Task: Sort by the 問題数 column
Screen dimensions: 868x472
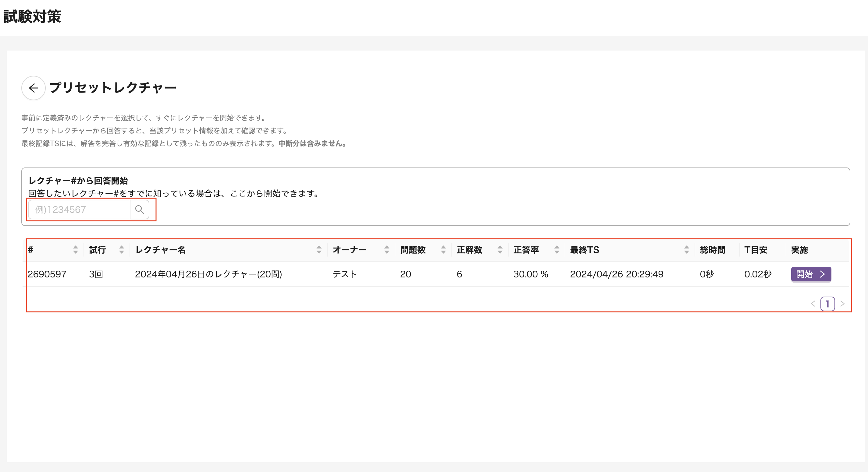Action: point(443,250)
